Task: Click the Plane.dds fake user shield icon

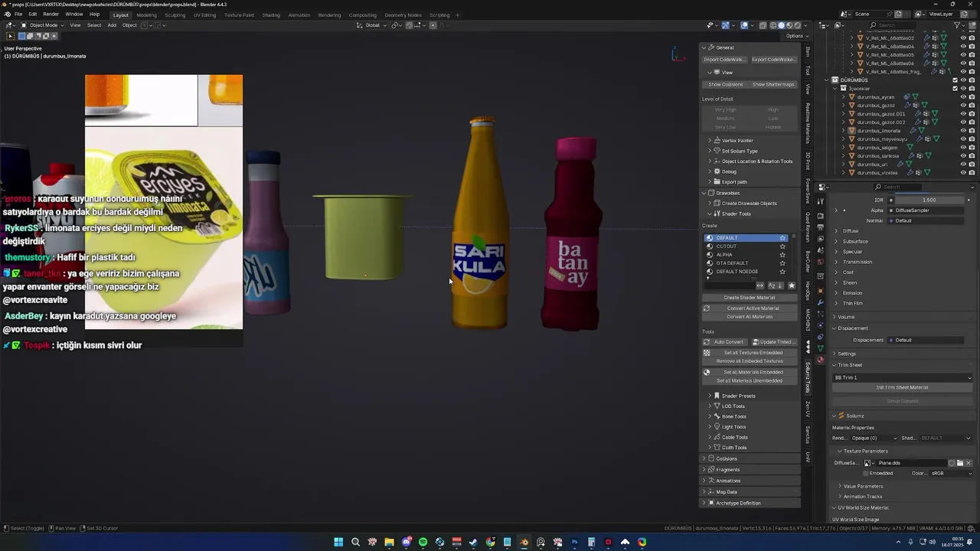Action: [x=951, y=463]
